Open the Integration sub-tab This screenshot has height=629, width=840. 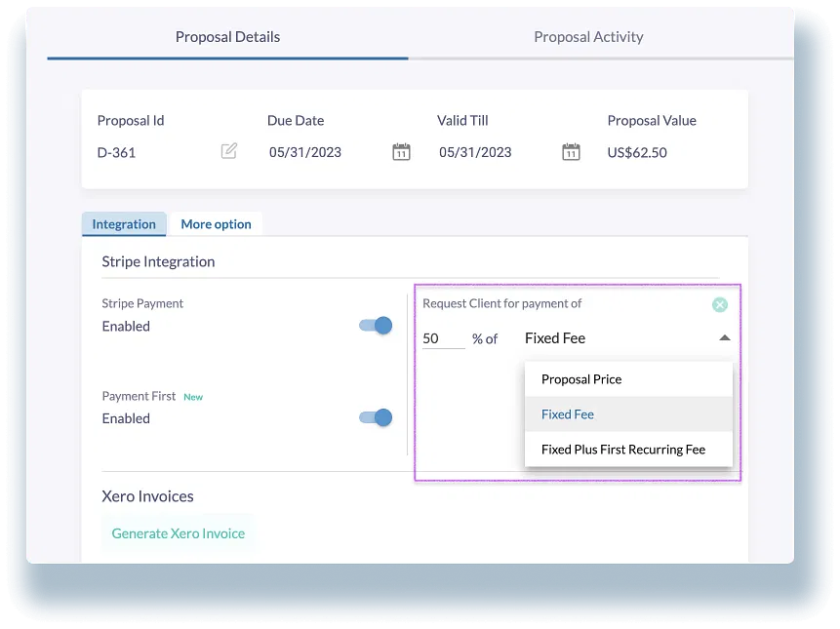tap(124, 223)
